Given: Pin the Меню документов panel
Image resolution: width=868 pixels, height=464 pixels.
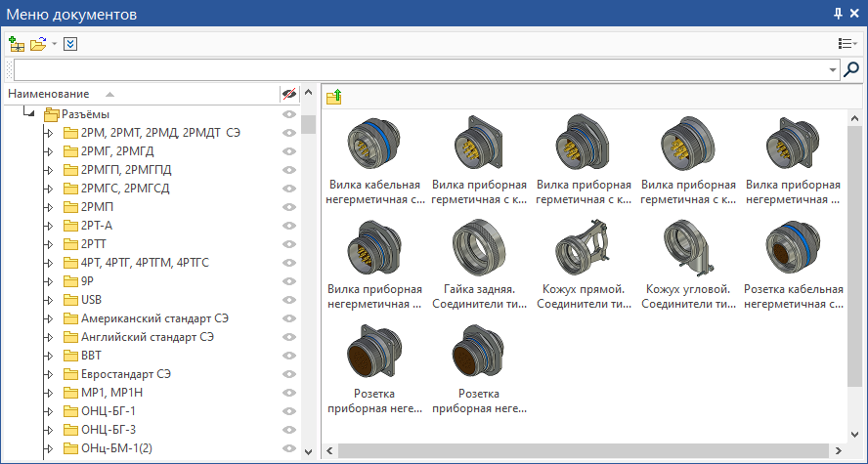Looking at the screenshot, I should (x=838, y=13).
